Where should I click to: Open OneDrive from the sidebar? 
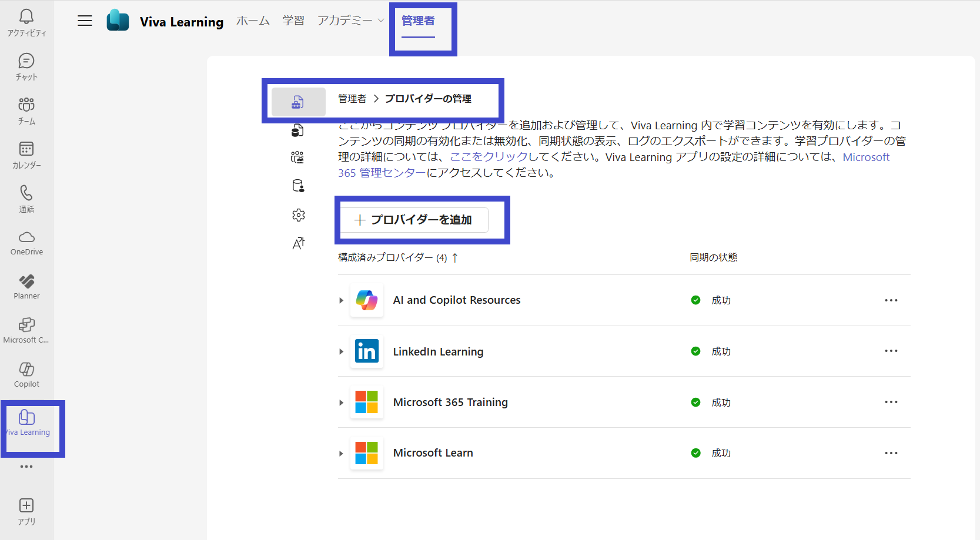(x=26, y=243)
